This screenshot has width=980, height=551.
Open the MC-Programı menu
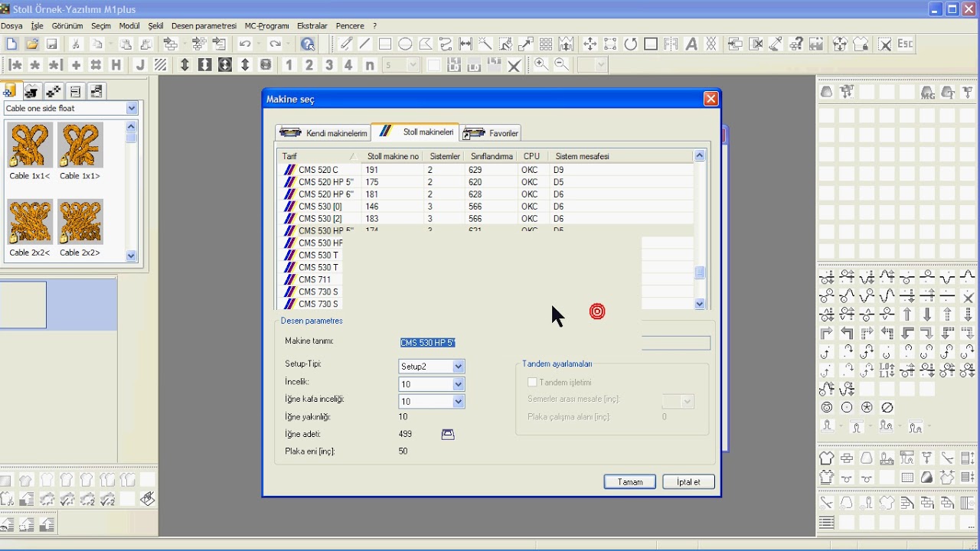[x=266, y=26]
